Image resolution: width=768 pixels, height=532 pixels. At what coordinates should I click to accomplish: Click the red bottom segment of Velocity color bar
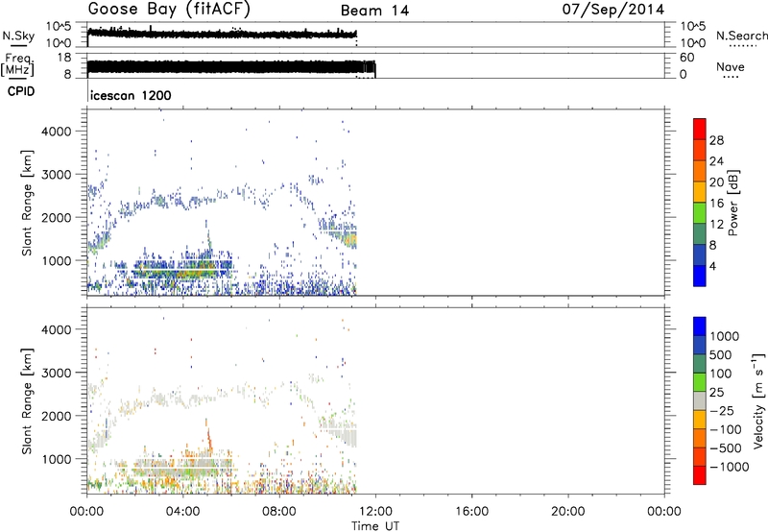point(700,475)
